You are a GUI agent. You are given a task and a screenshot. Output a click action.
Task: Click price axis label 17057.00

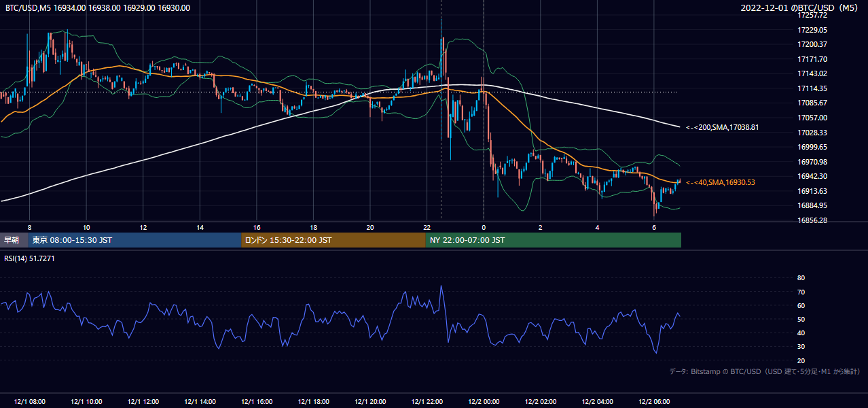[812, 118]
